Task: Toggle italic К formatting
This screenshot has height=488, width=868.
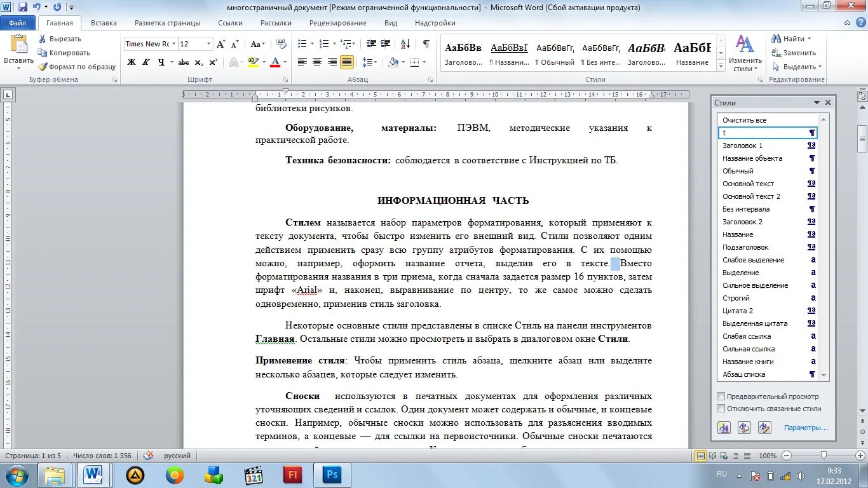Action: 146,62
